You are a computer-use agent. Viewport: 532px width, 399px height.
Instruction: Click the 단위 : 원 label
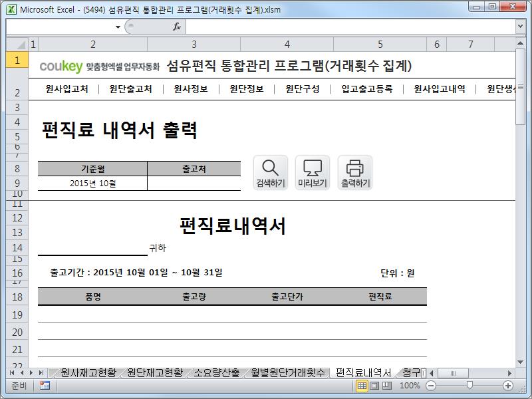[x=397, y=273]
